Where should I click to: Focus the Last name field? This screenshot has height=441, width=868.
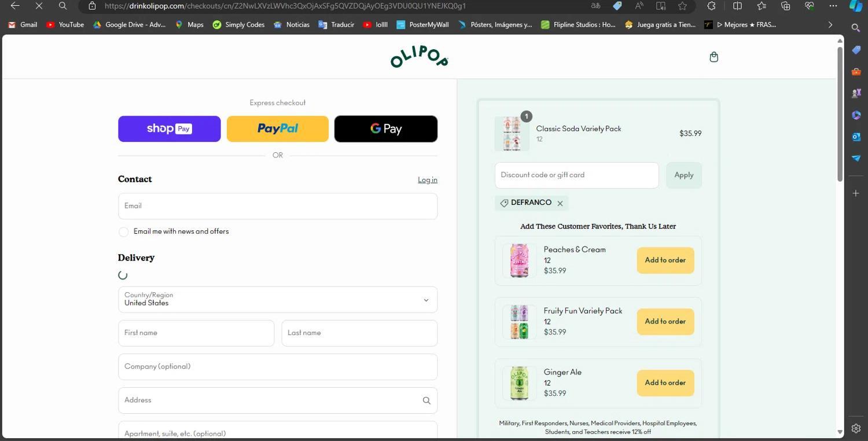(359, 333)
